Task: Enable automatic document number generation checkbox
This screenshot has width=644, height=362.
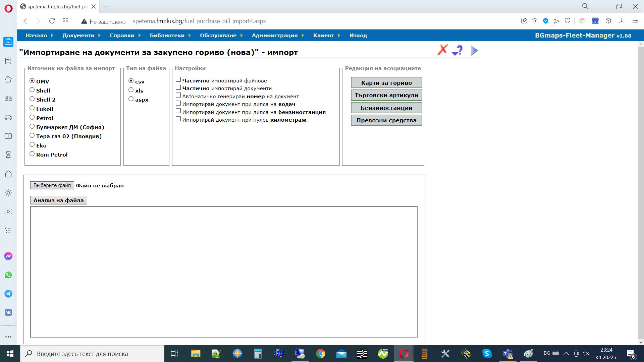Action: (x=178, y=95)
